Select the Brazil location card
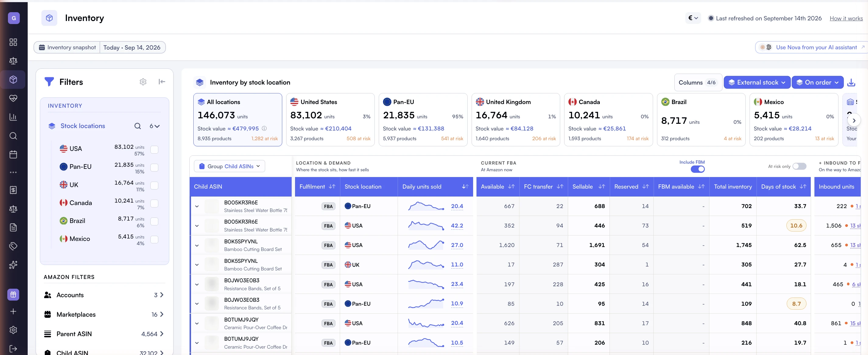Viewport: 868px width, 355px height. point(701,120)
